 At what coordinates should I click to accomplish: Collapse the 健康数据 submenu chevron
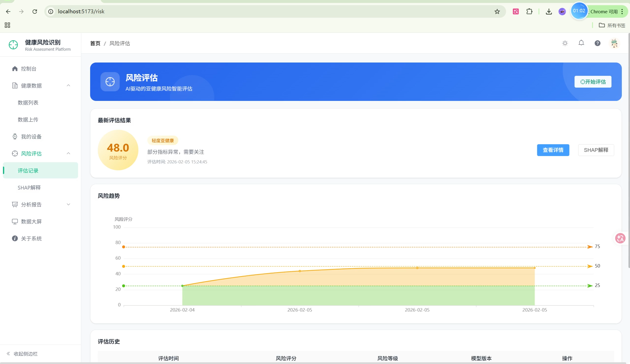(x=68, y=85)
